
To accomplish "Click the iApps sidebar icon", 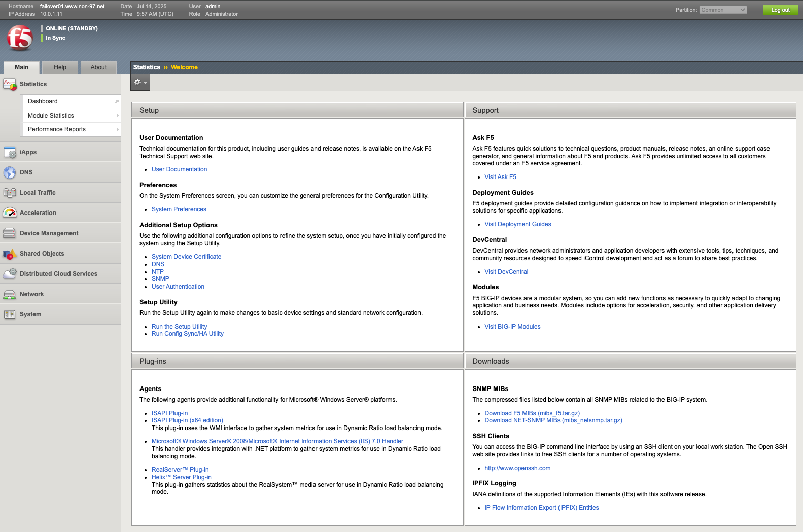I will click(x=10, y=152).
